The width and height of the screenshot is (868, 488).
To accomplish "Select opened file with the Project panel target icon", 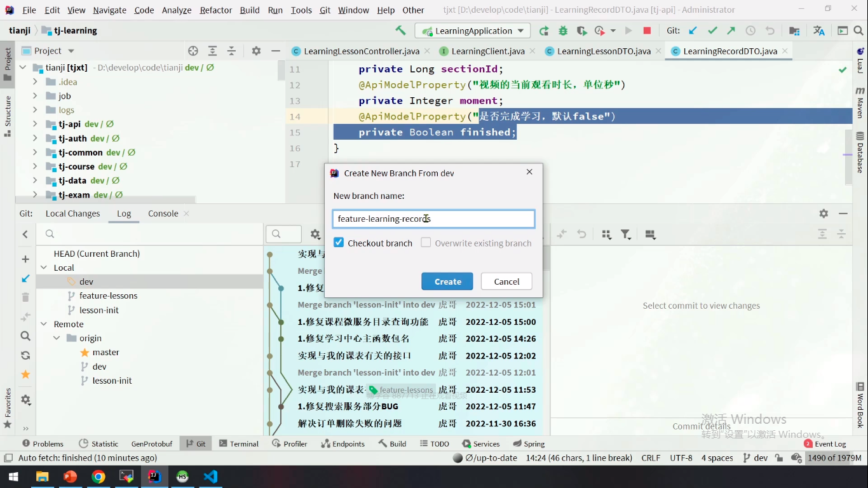I will coord(193,51).
